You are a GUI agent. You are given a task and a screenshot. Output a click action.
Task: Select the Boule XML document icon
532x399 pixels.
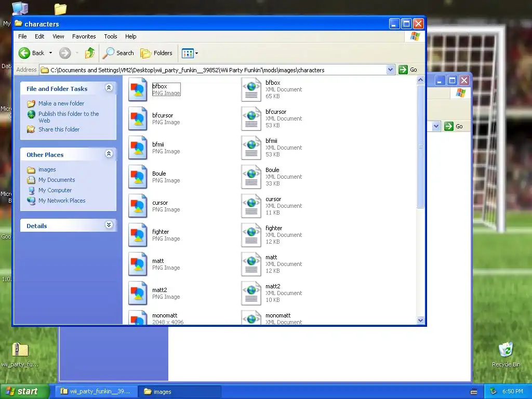point(251,177)
